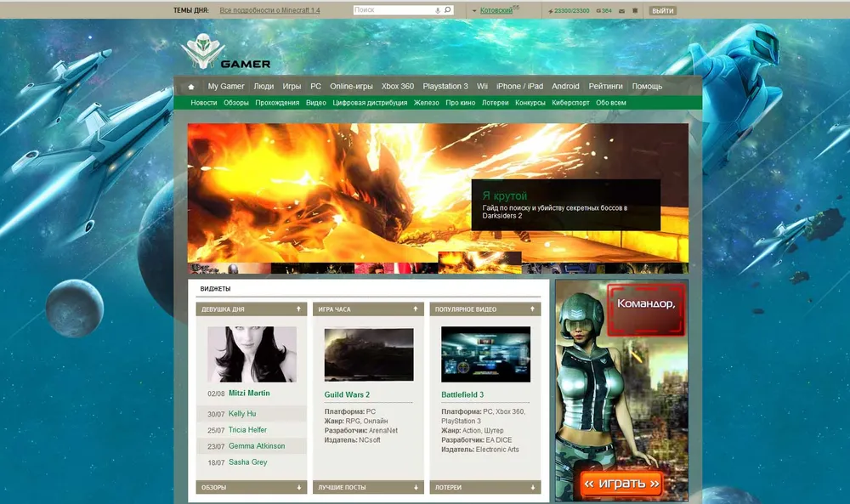Select the Лотереи submenu tab
Screen dimensions: 850x504
click(495, 103)
